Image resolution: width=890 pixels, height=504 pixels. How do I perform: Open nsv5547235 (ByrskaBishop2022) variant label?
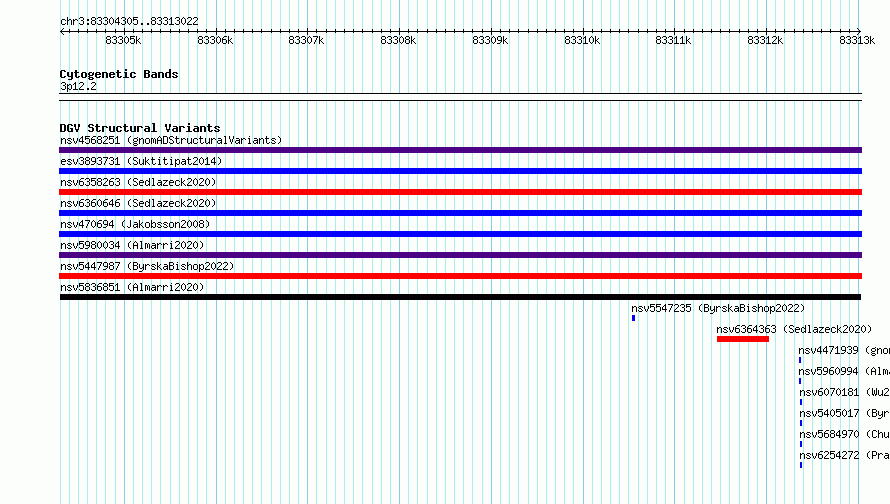click(718, 308)
